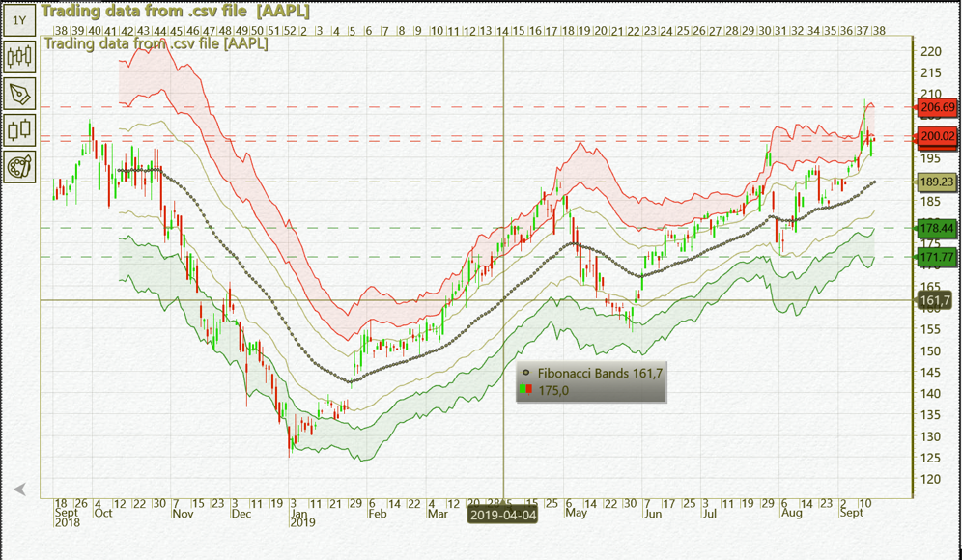Activate the pen drawing tool icon
Screen dimensions: 962x560
[x=19, y=94]
